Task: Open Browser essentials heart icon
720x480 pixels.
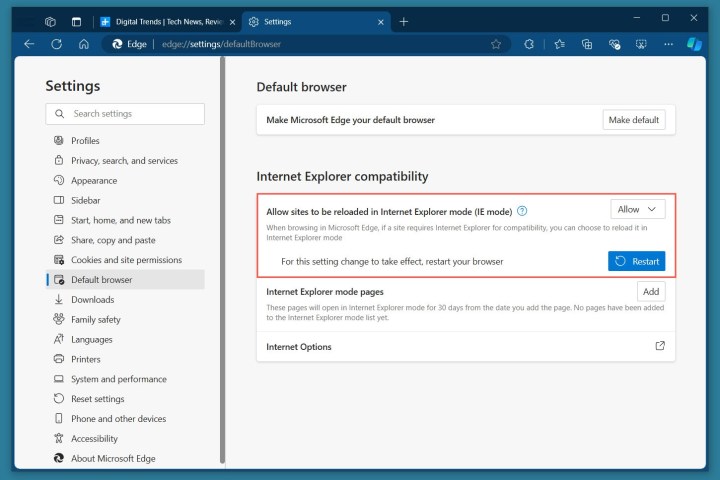Action: click(614, 44)
